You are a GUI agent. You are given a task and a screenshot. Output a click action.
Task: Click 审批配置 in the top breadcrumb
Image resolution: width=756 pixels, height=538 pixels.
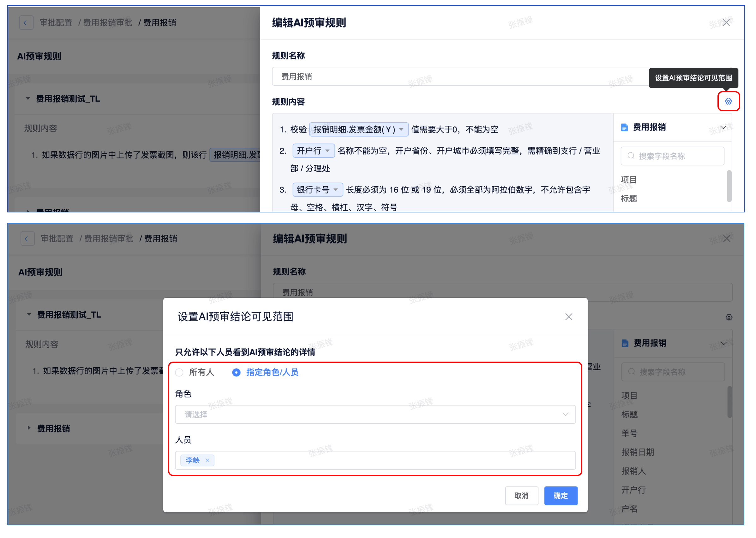tap(56, 22)
